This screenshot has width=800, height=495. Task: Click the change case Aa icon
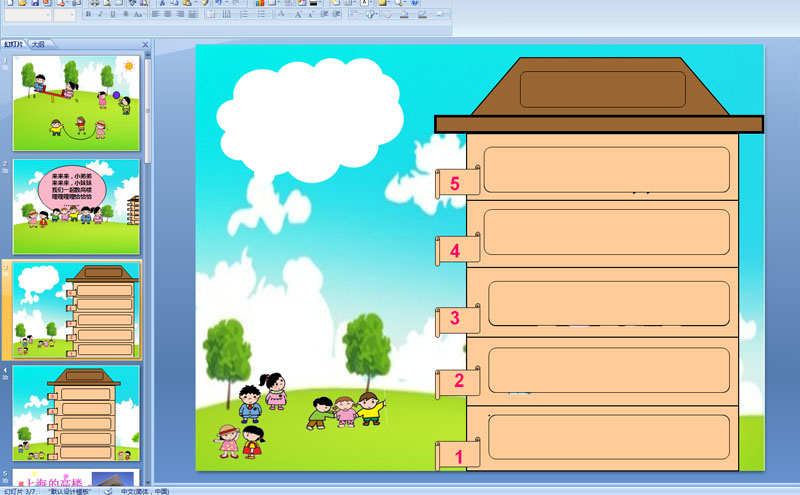coord(138,14)
